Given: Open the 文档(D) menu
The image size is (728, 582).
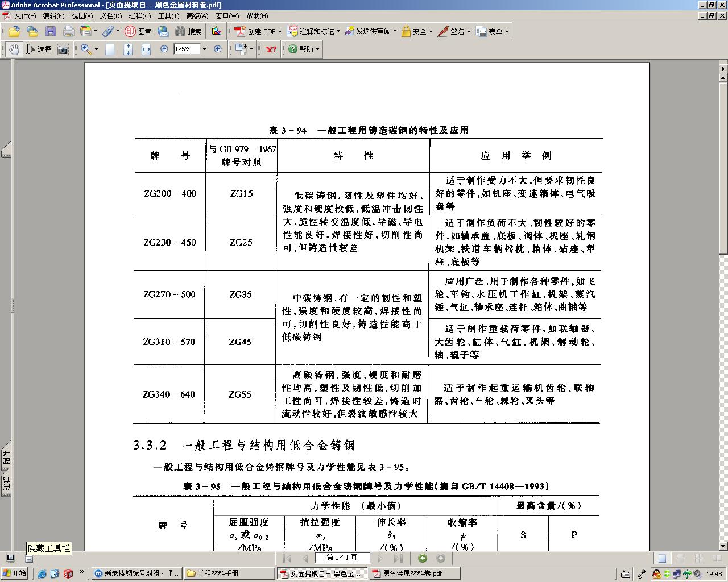Looking at the screenshot, I should coord(111,16).
